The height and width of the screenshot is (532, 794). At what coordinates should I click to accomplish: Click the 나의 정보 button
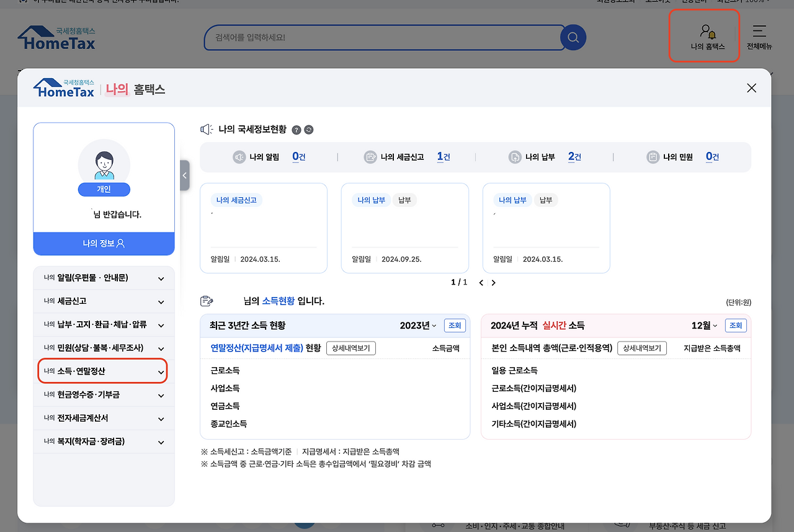click(104, 244)
